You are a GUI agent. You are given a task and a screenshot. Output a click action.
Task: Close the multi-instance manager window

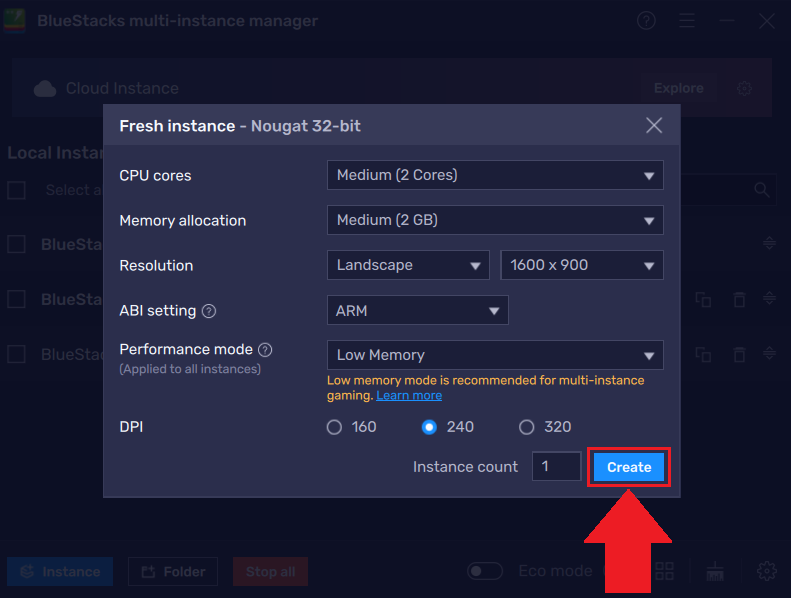coord(767,21)
